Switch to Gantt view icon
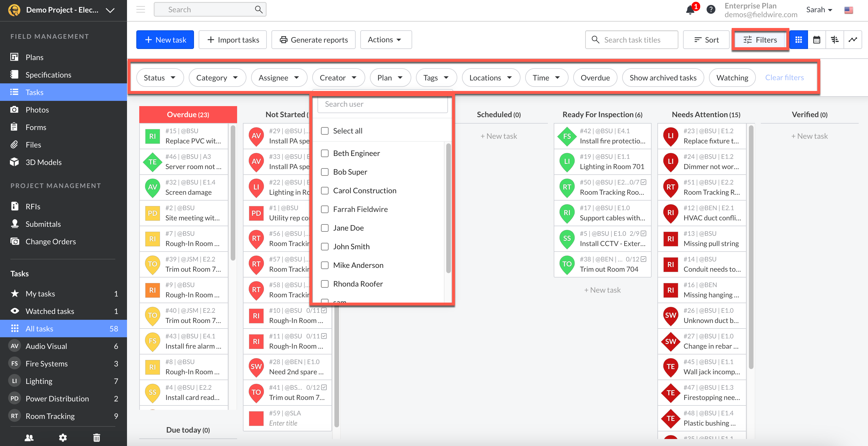The image size is (868, 446). tap(835, 40)
